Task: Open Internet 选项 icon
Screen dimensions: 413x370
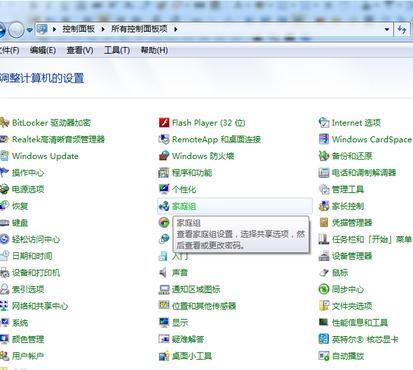Action: point(324,123)
